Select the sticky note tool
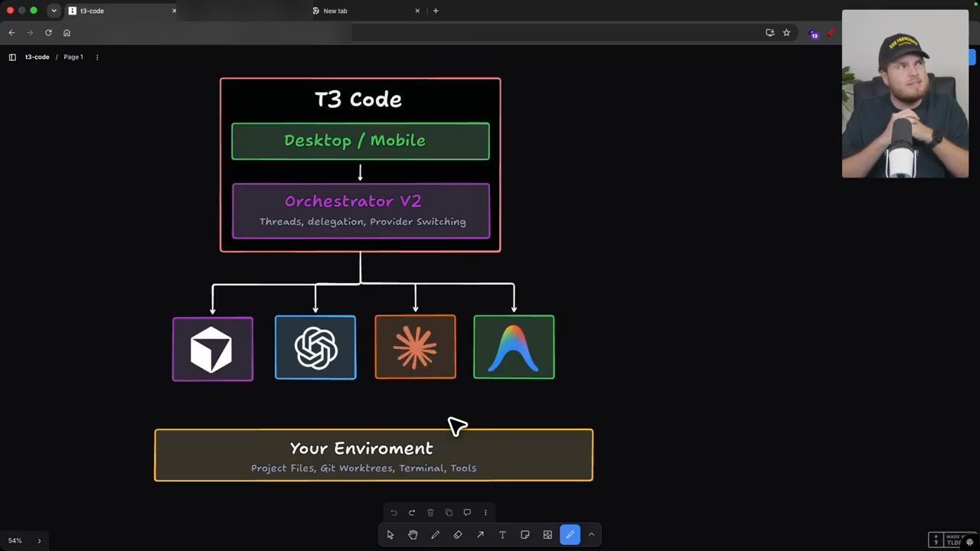980x551 pixels. pyautogui.click(x=525, y=535)
